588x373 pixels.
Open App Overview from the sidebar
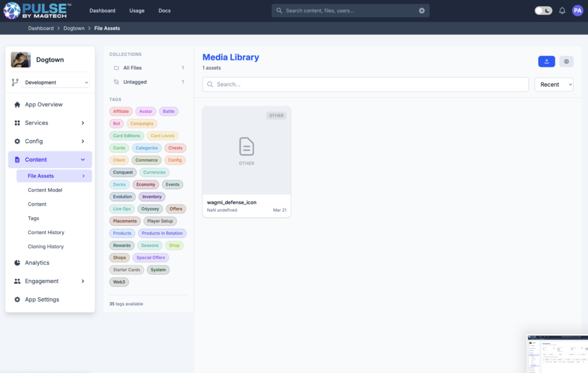(x=44, y=105)
